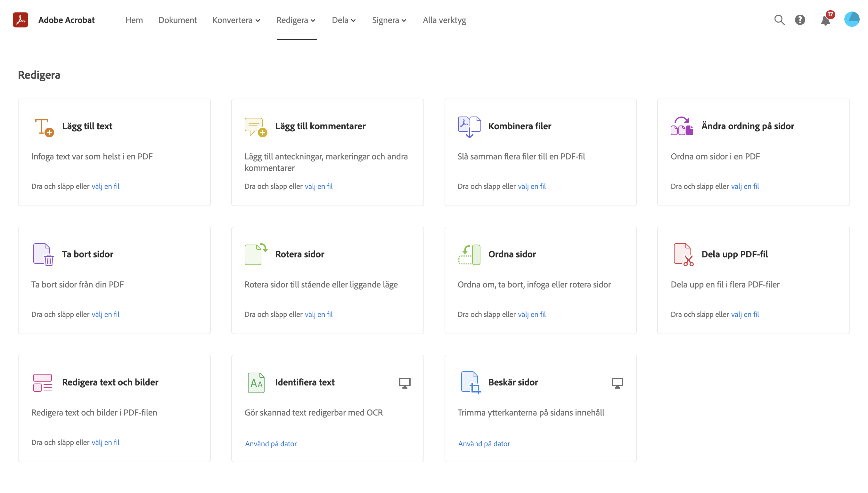The height and width of the screenshot is (493, 868).
Task: Open the search magnifier icon
Action: pos(779,20)
